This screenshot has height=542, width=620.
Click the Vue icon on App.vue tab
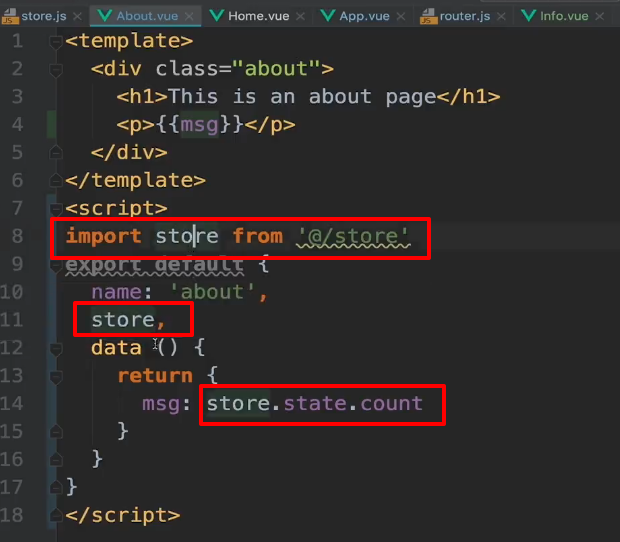point(328,16)
